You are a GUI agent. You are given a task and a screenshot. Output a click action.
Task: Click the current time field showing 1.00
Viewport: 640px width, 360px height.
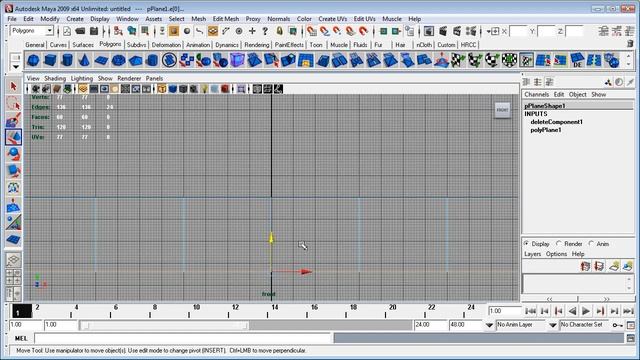pos(505,311)
